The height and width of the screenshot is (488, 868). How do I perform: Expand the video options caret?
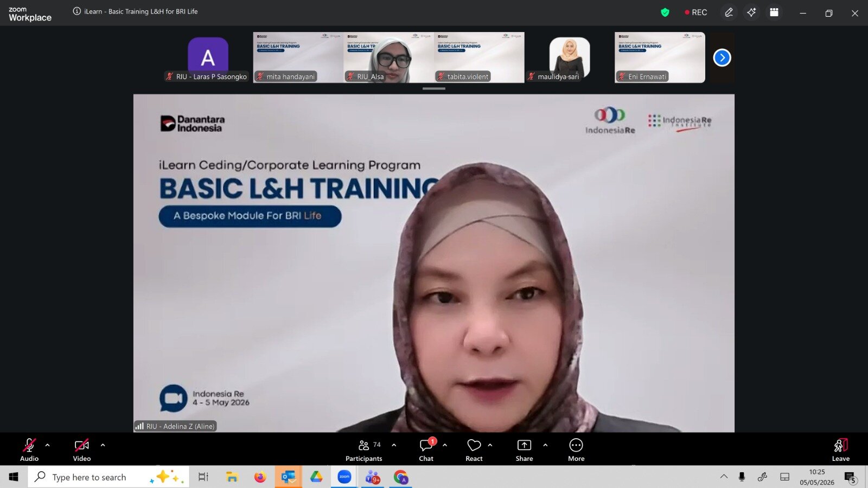103,445
